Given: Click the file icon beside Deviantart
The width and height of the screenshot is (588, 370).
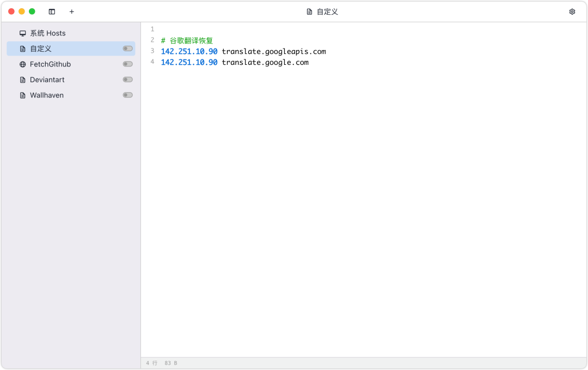Looking at the screenshot, I should tap(22, 80).
